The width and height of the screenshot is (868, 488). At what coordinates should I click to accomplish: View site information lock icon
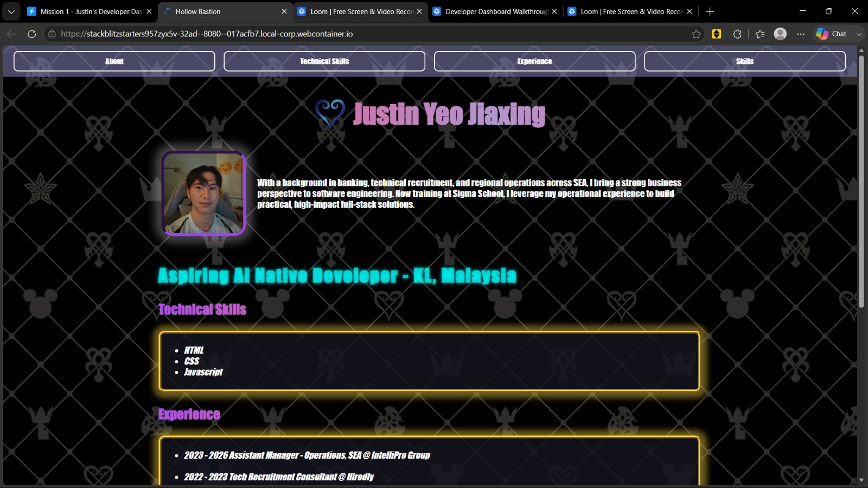point(52,34)
